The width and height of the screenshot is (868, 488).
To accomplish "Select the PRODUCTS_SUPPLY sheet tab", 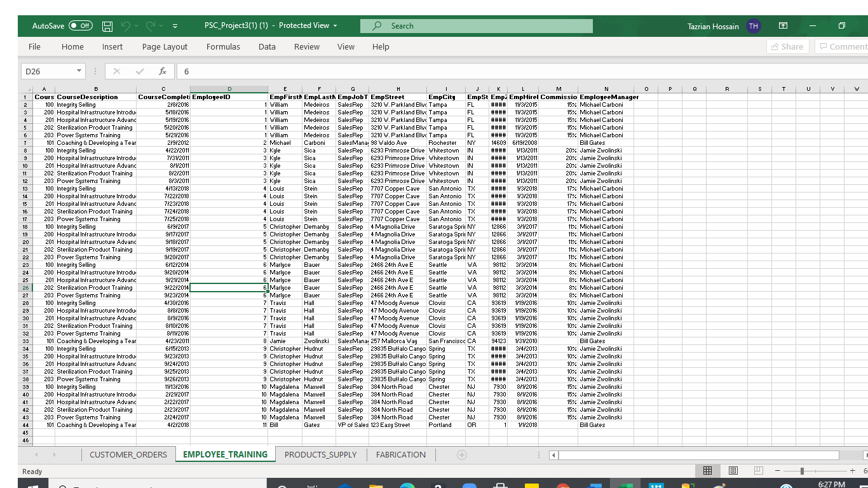I will [321, 454].
